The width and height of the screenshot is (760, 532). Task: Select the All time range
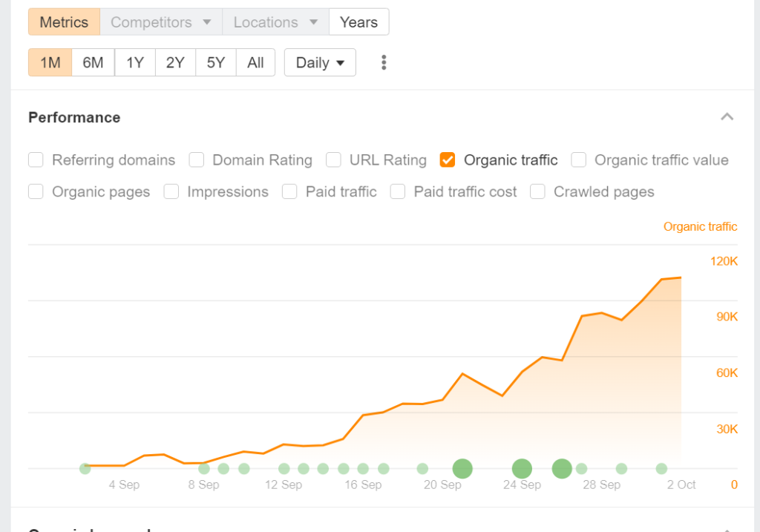[255, 62]
